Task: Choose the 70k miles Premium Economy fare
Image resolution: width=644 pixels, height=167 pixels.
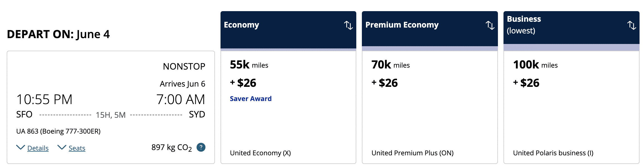Action: pos(390,65)
